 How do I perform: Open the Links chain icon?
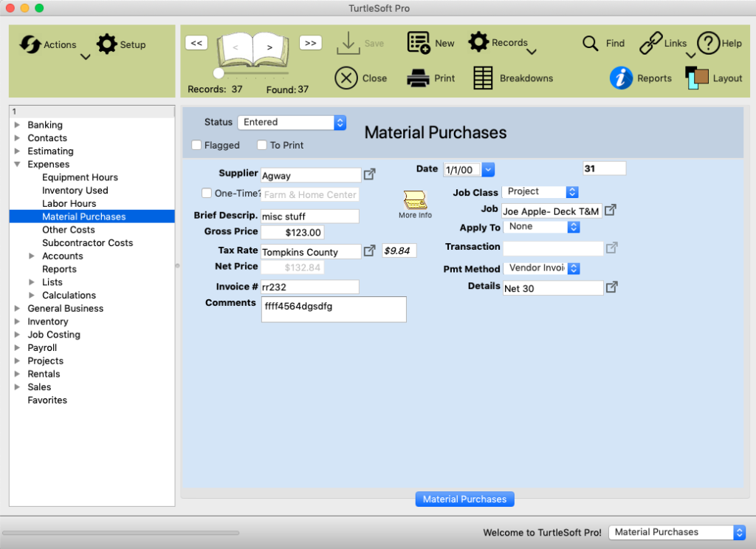click(651, 44)
